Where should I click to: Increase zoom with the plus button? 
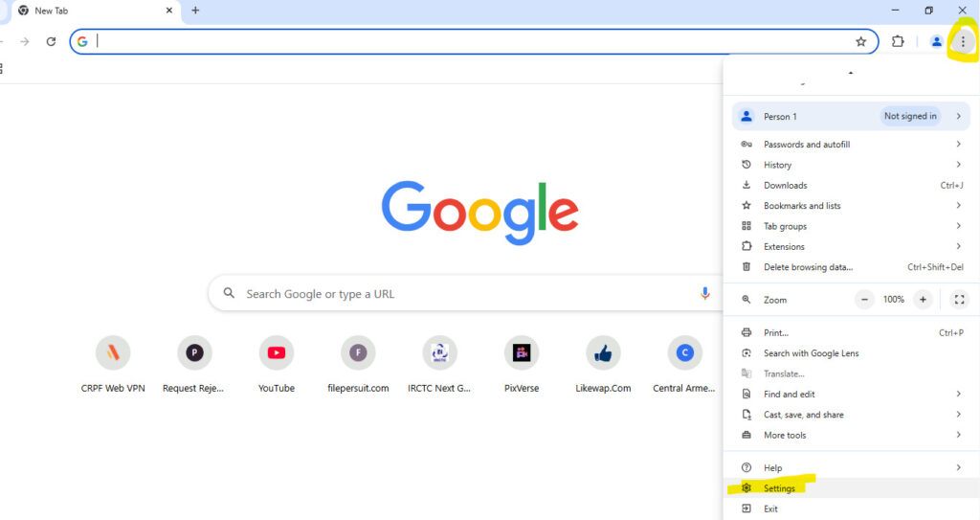pos(923,300)
